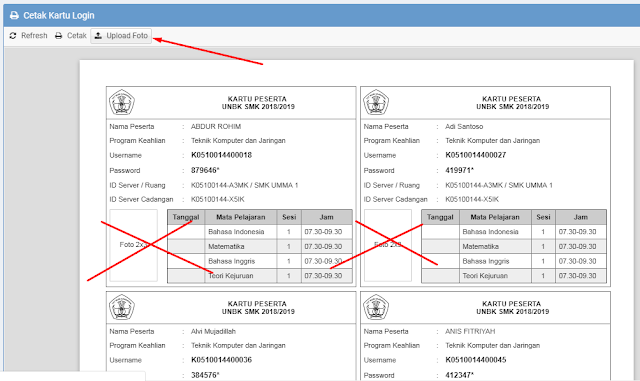
Task: Click password 384576*
Action: (205, 375)
